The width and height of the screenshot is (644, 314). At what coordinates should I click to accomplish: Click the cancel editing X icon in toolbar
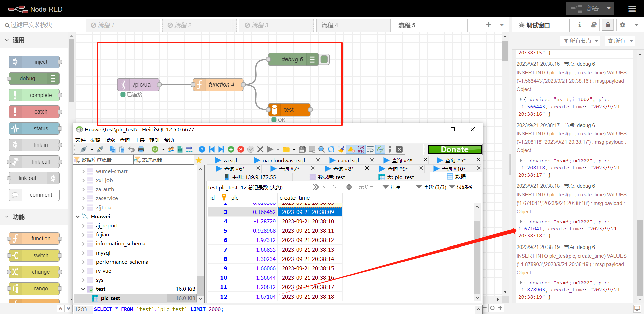[x=260, y=149]
